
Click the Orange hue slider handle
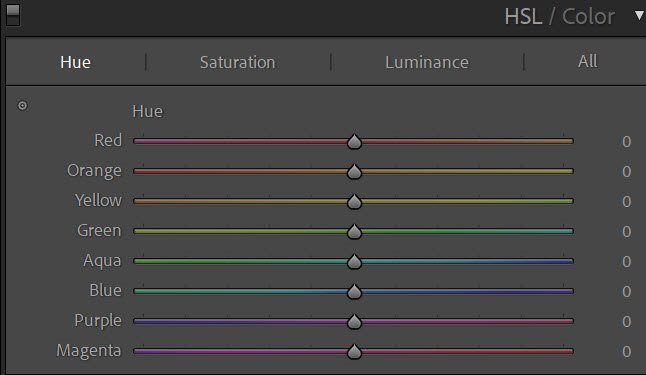354,171
